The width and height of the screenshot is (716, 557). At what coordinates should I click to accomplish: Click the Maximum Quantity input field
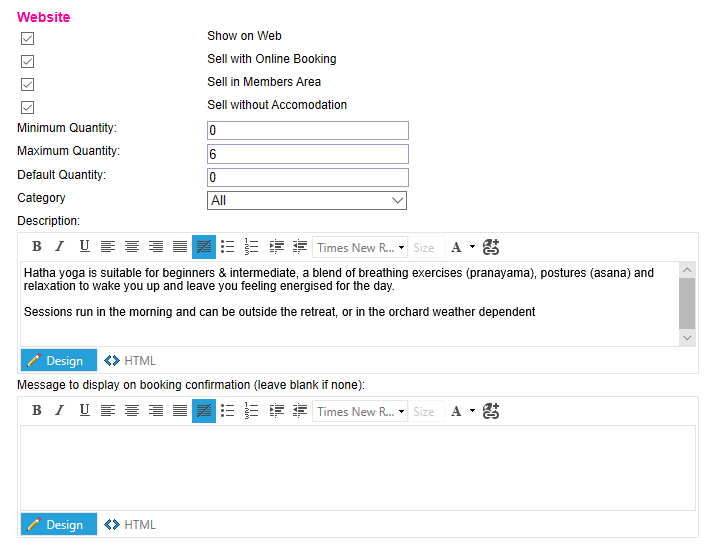click(x=307, y=154)
